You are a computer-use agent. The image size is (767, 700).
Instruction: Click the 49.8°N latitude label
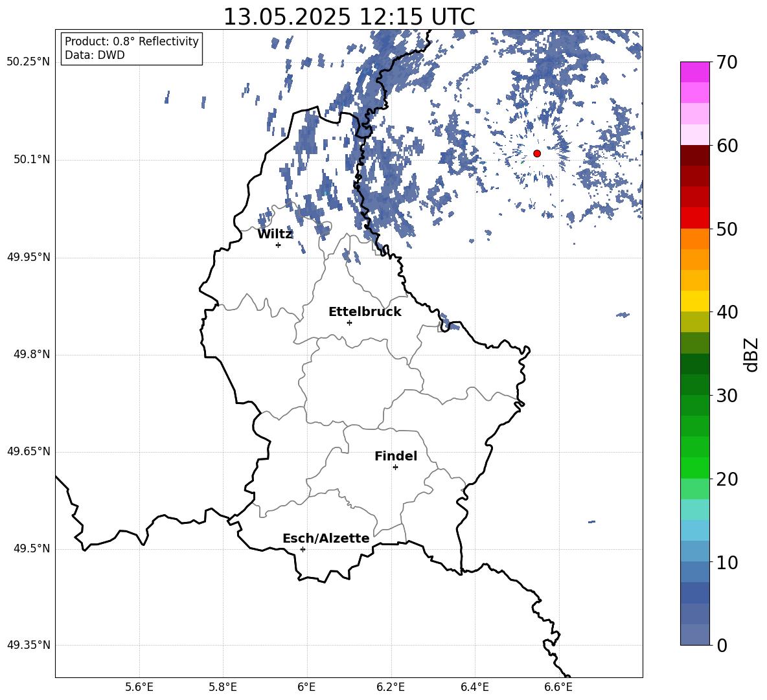pyautogui.click(x=32, y=354)
